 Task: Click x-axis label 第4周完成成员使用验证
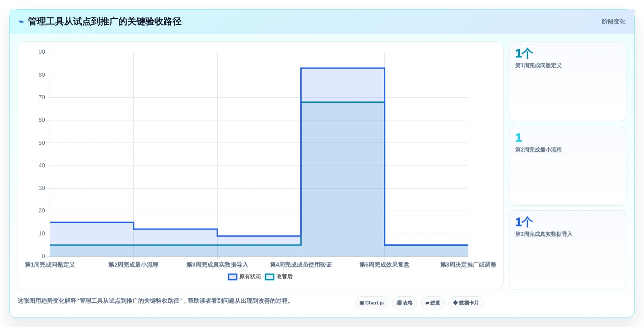click(301, 265)
